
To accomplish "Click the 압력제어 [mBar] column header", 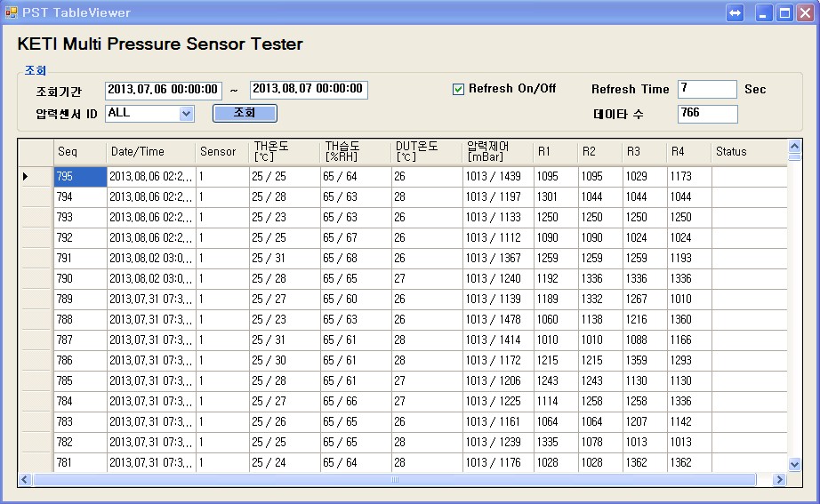I will [498, 152].
